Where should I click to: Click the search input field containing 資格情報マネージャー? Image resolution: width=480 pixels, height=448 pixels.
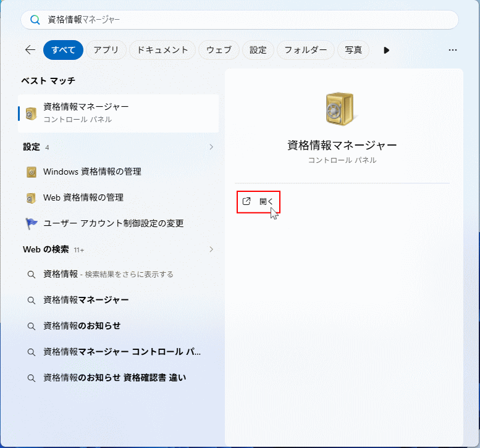click(240, 20)
